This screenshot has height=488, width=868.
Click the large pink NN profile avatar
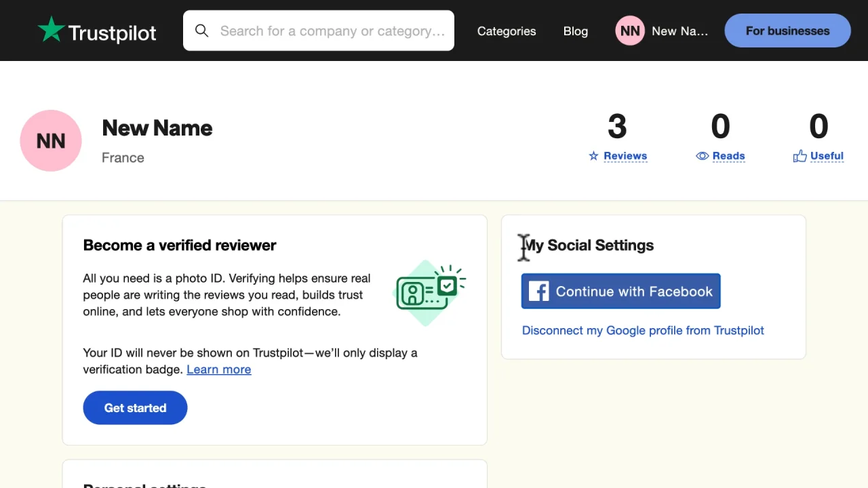point(51,141)
